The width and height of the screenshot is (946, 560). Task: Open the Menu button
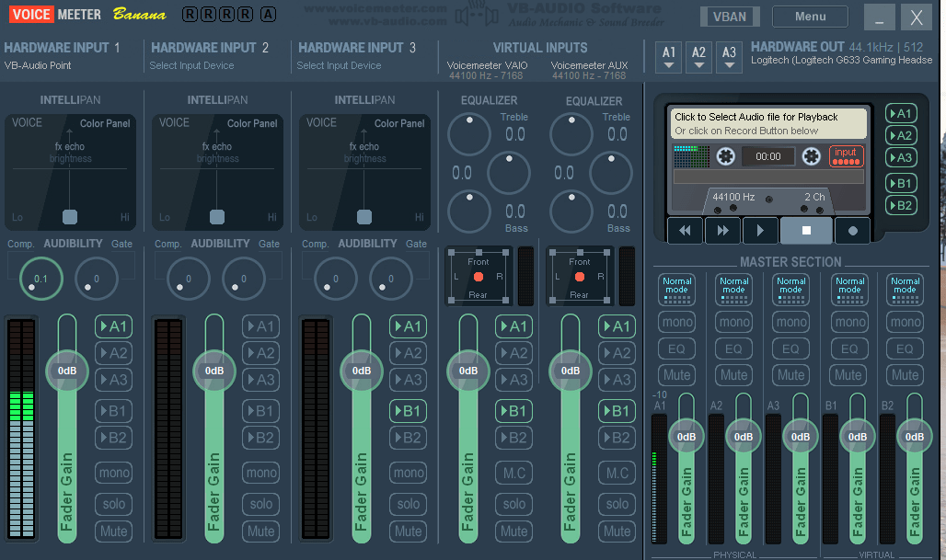click(x=810, y=17)
